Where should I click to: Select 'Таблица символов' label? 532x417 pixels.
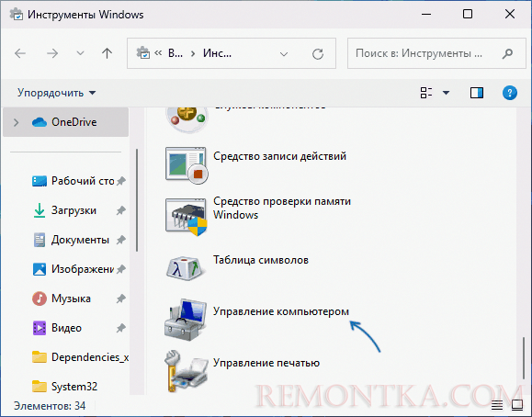point(261,260)
